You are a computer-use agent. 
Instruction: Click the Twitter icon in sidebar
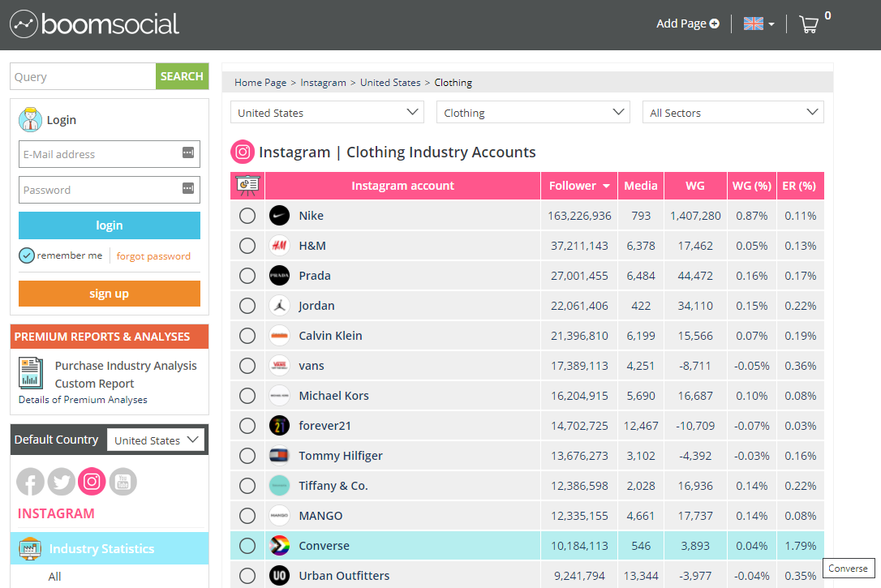(61, 482)
